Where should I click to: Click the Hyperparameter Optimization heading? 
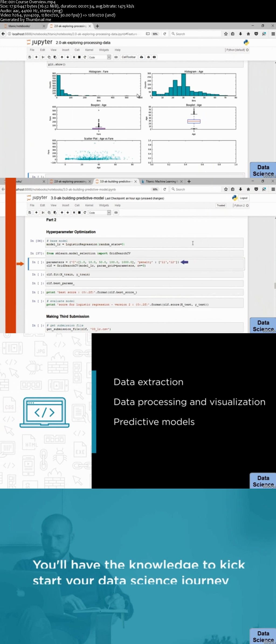(71, 232)
